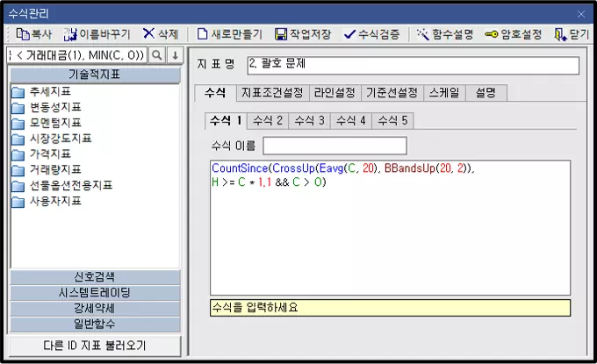Click the 작업저장 save disk icon
Image resolution: width=597 pixels, height=364 pixels.
(281, 34)
